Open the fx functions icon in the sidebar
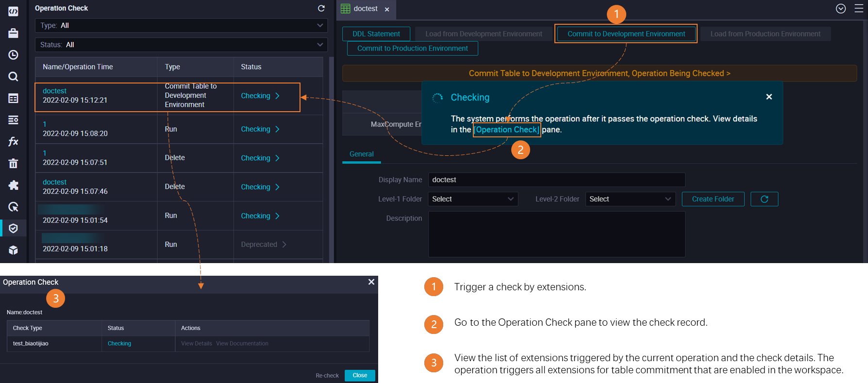868x383 pixels. pos(13,142)
